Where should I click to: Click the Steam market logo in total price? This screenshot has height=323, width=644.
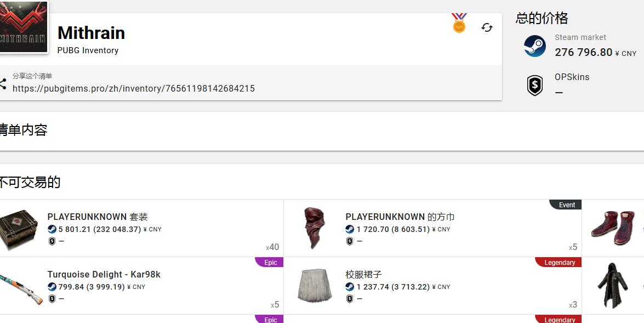point(534,46)
